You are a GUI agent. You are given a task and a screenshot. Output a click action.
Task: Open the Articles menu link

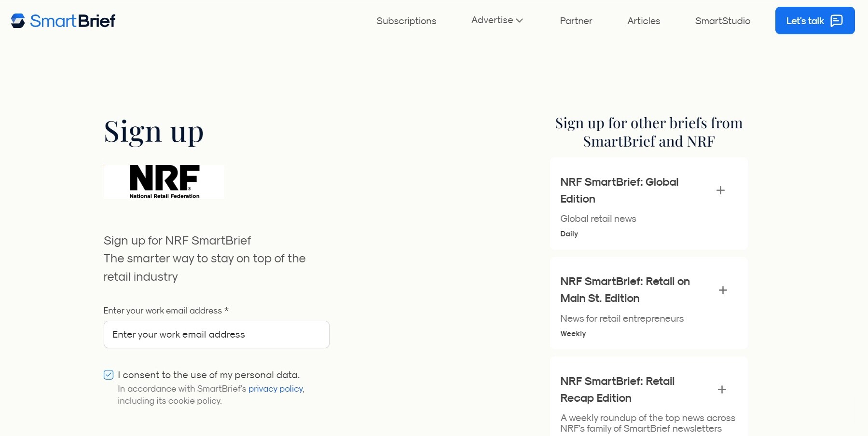click(x=644, y=21)
